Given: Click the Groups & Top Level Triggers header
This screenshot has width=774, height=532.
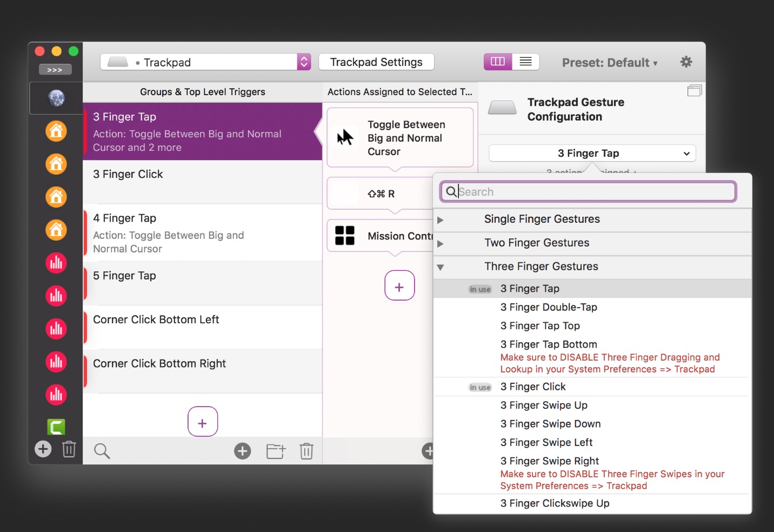Looking at the screenshot, I should [x=203, y=92].
